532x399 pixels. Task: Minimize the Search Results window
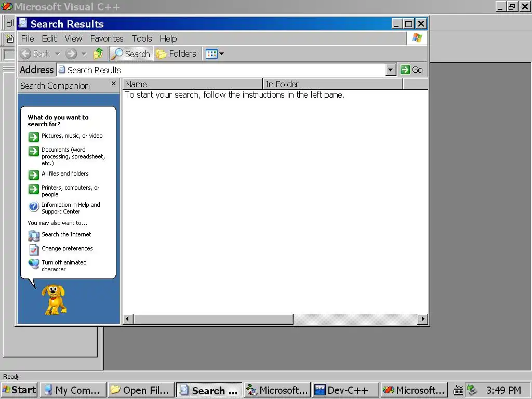[x=396, y=24]
